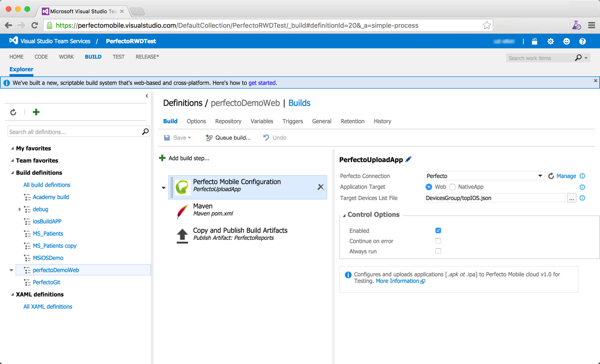Screen dimensions: 600x364
Task: Click the Visual Studio Team Services logo
Action: point(14,41)
